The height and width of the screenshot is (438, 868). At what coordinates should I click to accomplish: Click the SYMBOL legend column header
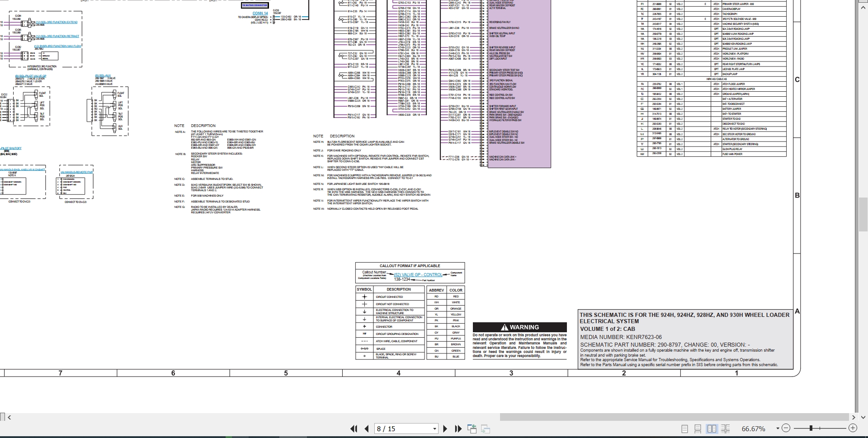pyautogui.click(x=364, y=290)
